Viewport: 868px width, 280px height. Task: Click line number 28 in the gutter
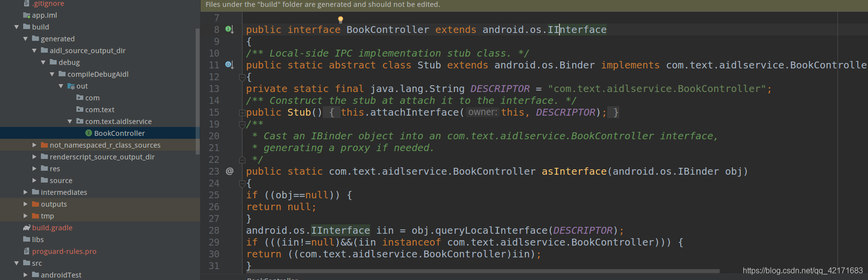click(214, 231)
